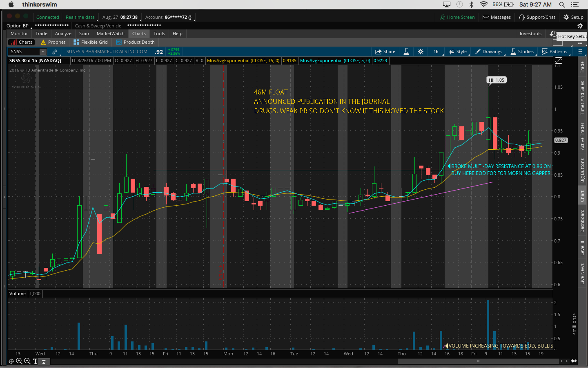
Task: Expand the SNSS symbol dropdown arrow
Action: coord(42,52)
